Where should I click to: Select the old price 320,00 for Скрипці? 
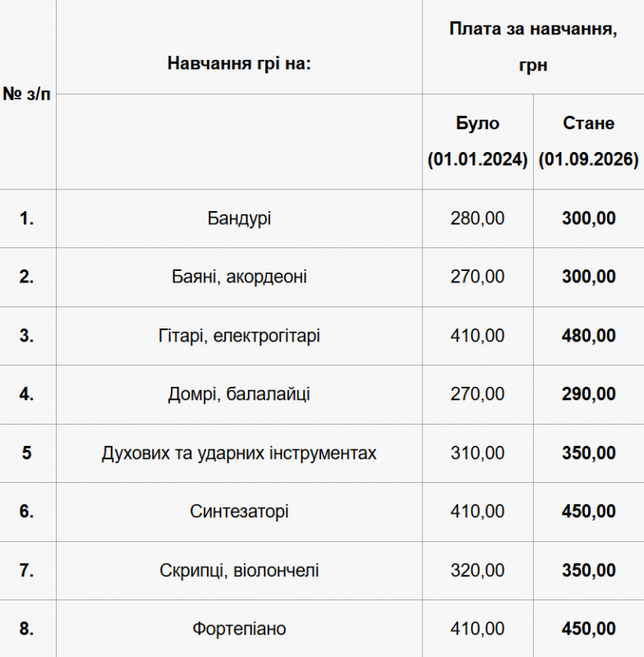tap(477, 570)
